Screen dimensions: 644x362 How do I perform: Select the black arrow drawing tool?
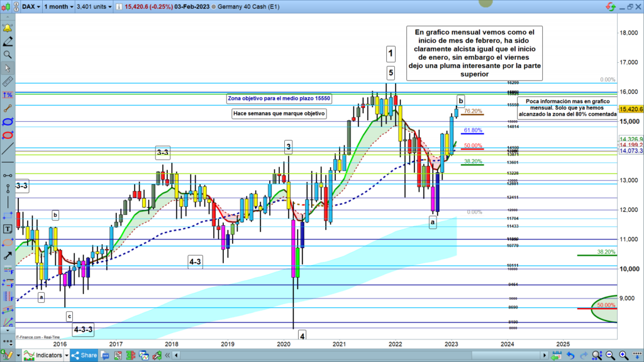[8, 256]
